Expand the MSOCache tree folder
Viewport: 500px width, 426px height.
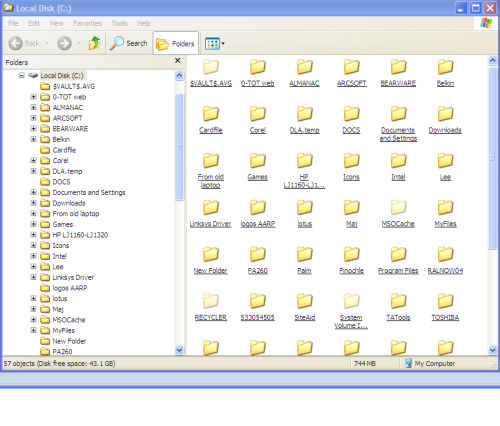tap(33, 320)
